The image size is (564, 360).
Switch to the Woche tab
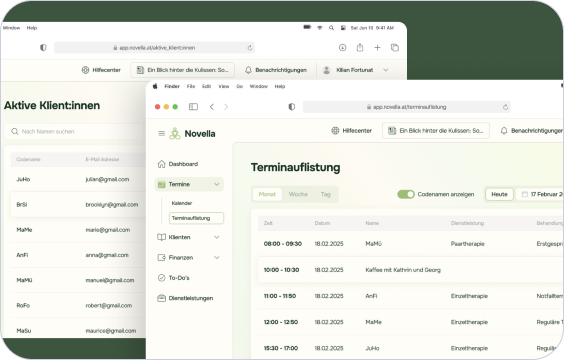pyautogui.click(x=298, y=194)
